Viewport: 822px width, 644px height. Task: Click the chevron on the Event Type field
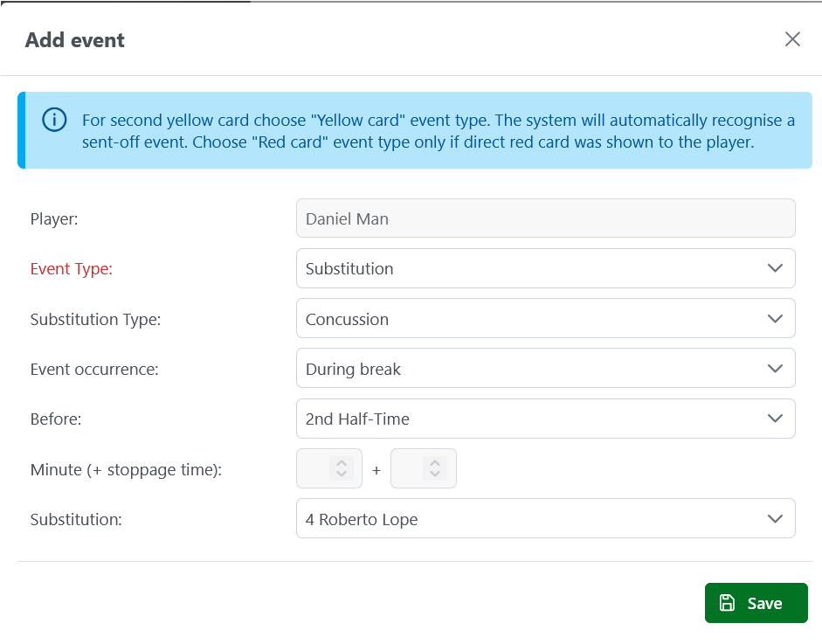pos(774,268)
